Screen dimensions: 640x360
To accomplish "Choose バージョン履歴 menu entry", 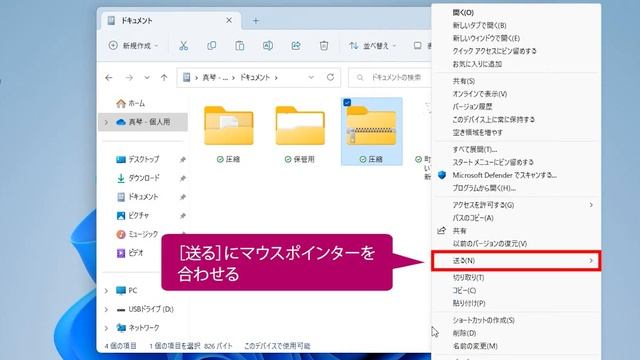I will 472,107.
